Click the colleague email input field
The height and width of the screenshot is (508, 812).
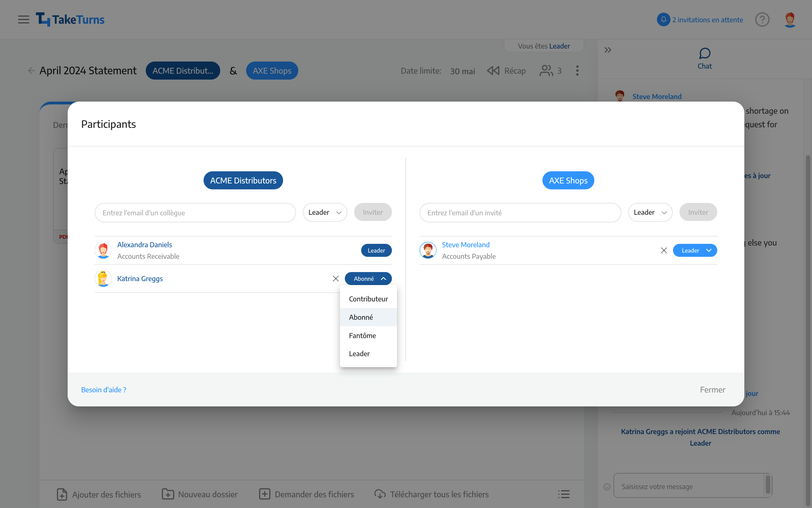click(x=195, y=213)
